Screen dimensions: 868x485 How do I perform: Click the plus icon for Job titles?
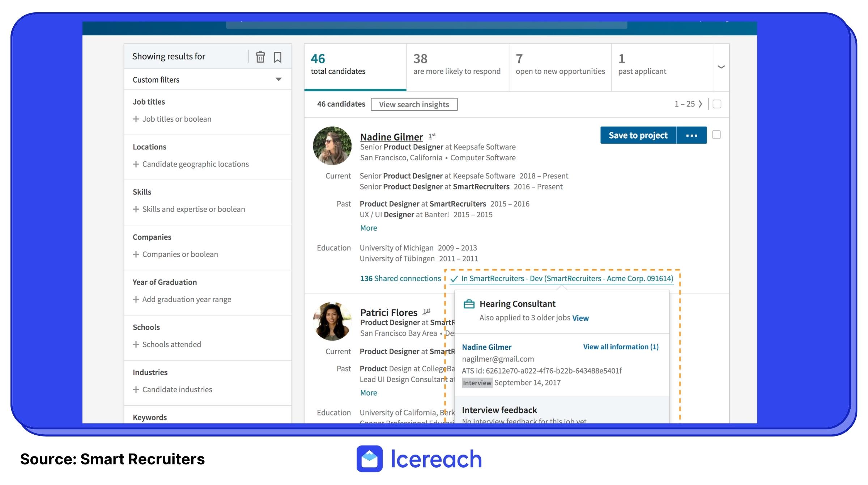136,119
